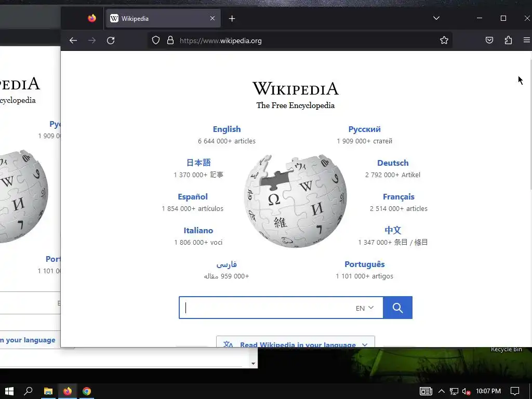The height and width of the screenshot is (399, 532).
Task: Save page to Pocket
Action: [x=489, y=41]
